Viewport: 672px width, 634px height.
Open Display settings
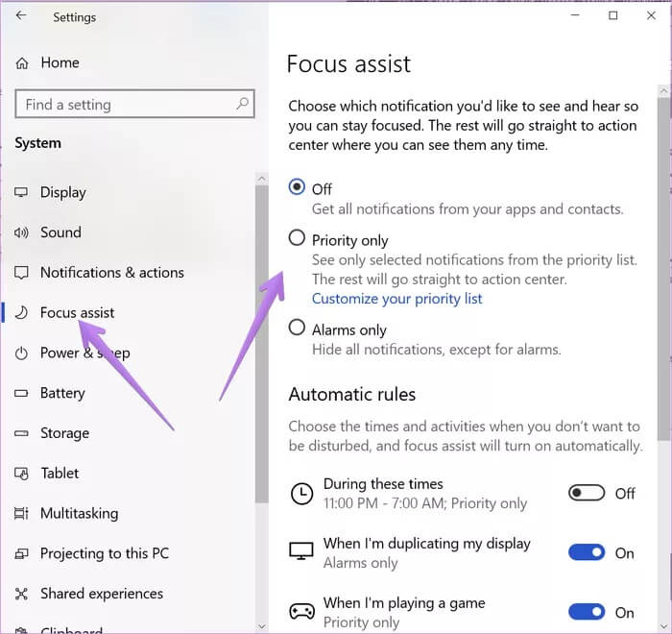click(x=63, y=193)
